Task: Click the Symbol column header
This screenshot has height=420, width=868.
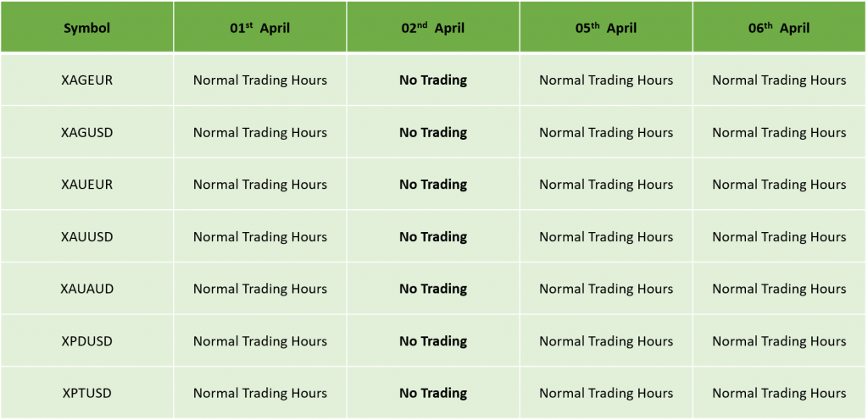Action: (x=87, y=27)
